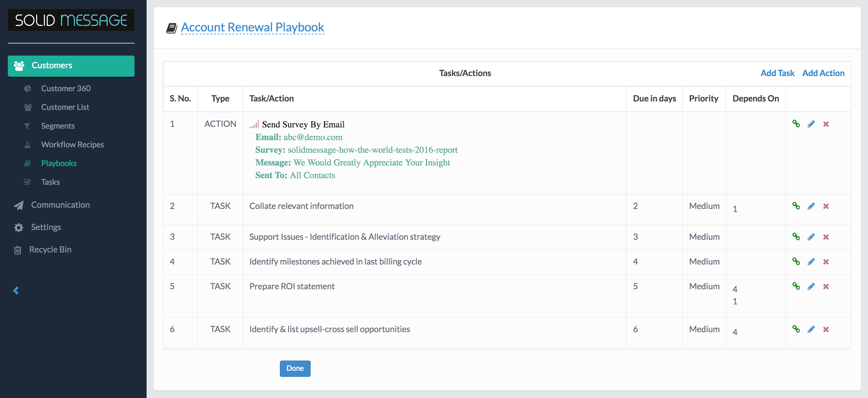Open Customer List from the sidebar
Screen dimensions: 868x398
[28, 107]
